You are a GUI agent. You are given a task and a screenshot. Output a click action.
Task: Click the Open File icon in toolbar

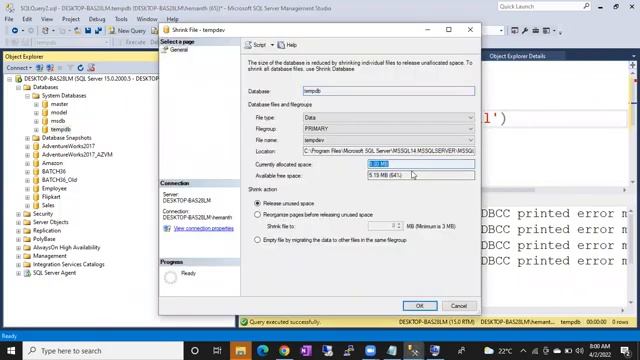coord(77,31)
